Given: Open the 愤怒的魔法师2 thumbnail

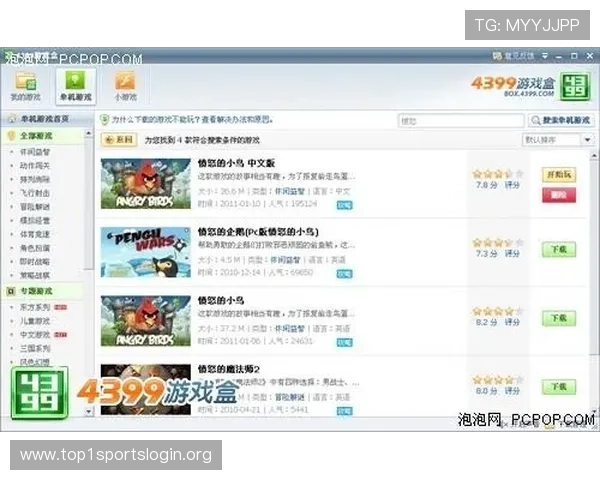Looking at the screenshot, I should pos(146,389).
